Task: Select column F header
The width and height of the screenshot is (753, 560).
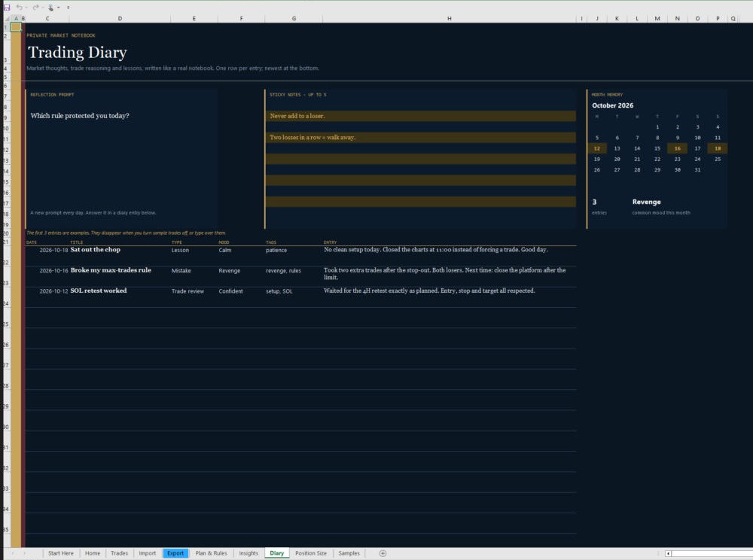Action: pyautogui.click(x=241, y=19)
